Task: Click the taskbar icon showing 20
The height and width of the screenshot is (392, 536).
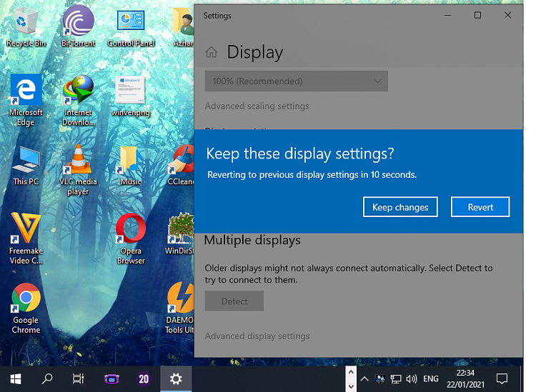Action: click(x=144, y=378)
